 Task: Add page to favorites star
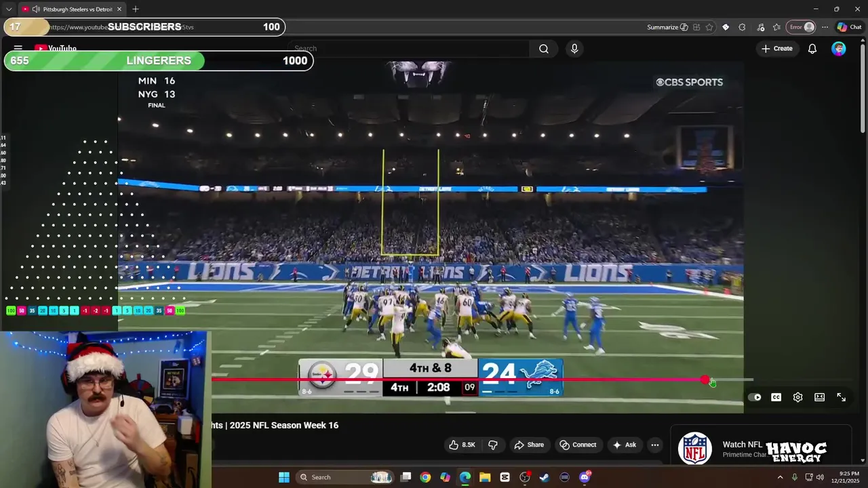coord(709,27)
